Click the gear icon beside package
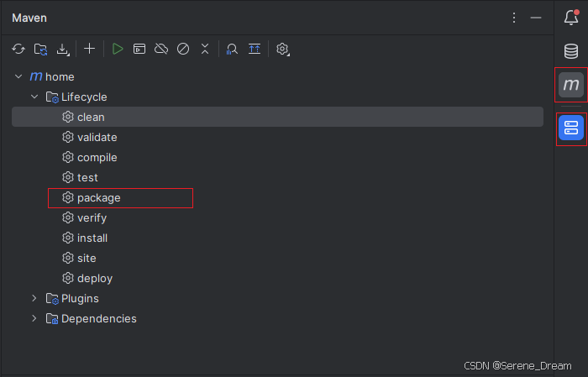 tap(68, 197)
